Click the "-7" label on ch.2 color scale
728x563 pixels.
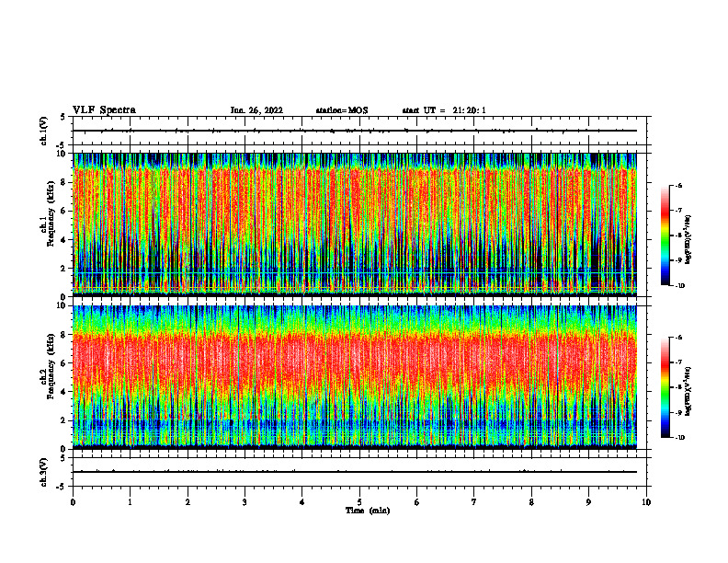coord(678,362)
